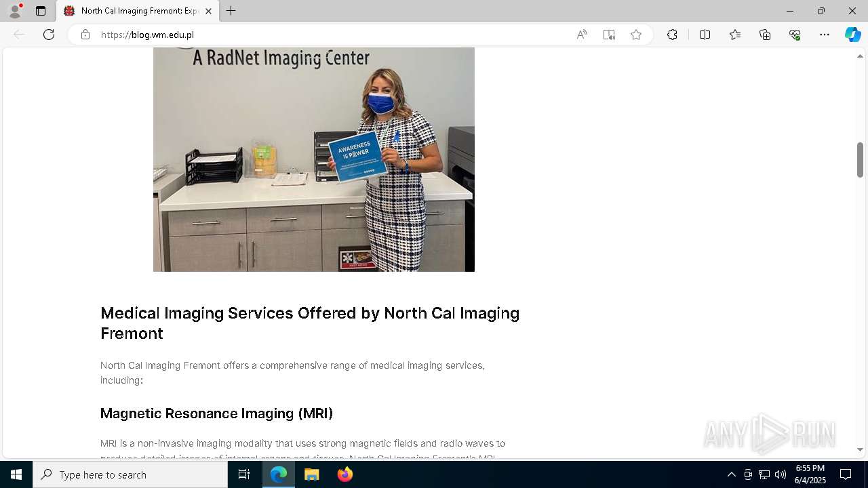This screenshot has width=868, height=488.
Task: Open Microsoft Edge from taskbar
Action: pos(279,474)
